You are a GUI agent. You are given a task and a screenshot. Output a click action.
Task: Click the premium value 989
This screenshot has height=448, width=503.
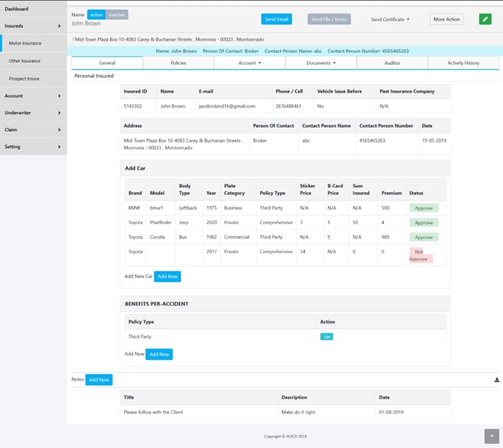pos(385,237)
